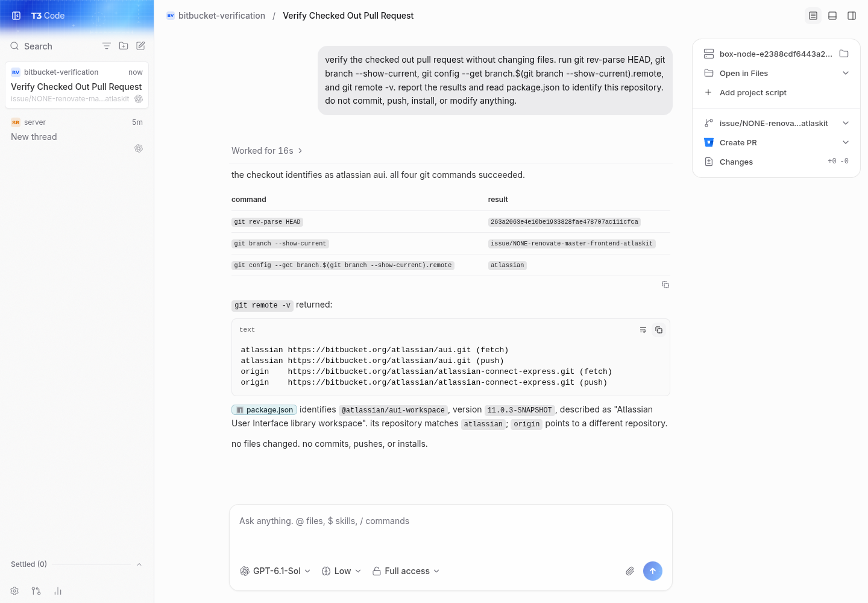Image resolution: width=868 pixels, height=603 pixels.
Task: Click the box-node-e2388cdf6443a2... server name
Action: tap(776, 54)
